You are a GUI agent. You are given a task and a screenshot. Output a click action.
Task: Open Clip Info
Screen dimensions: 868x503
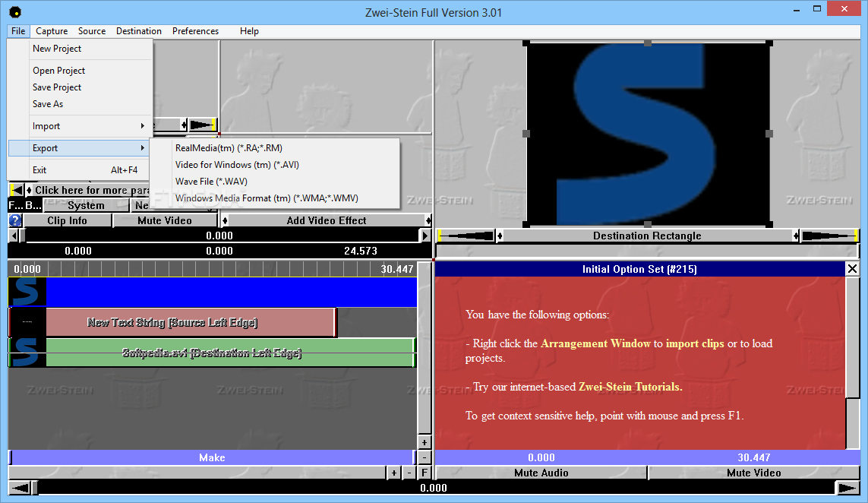coord(67,220)
